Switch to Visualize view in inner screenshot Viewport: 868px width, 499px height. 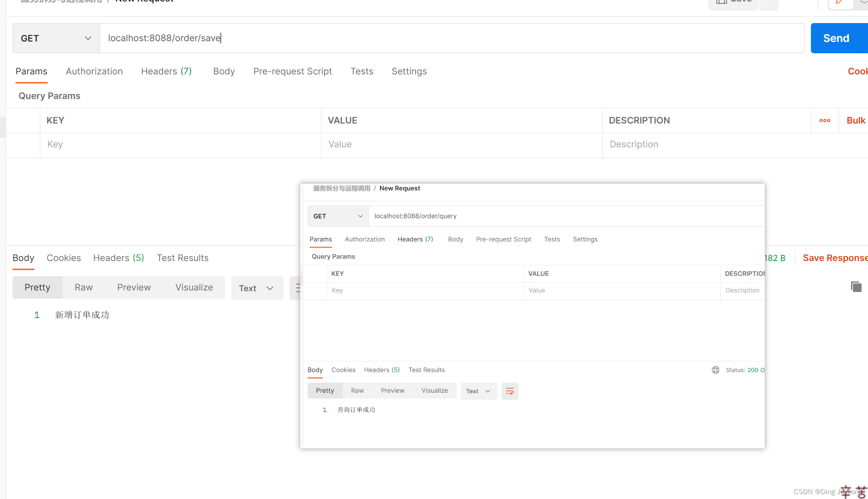coord(435,391)
